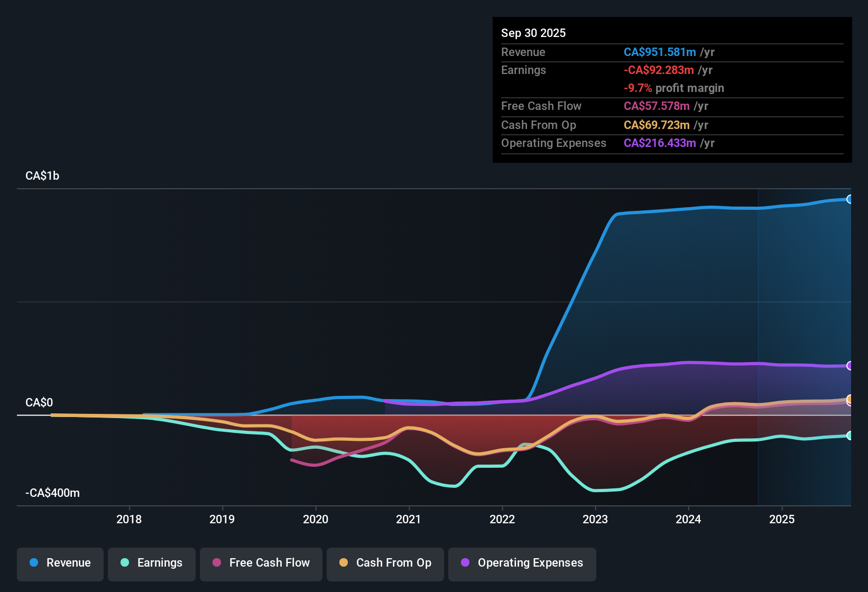Click the pink Free Cash Flow legend dot
The width and height of the screenshot is (868, 592).
coord(216,563)
